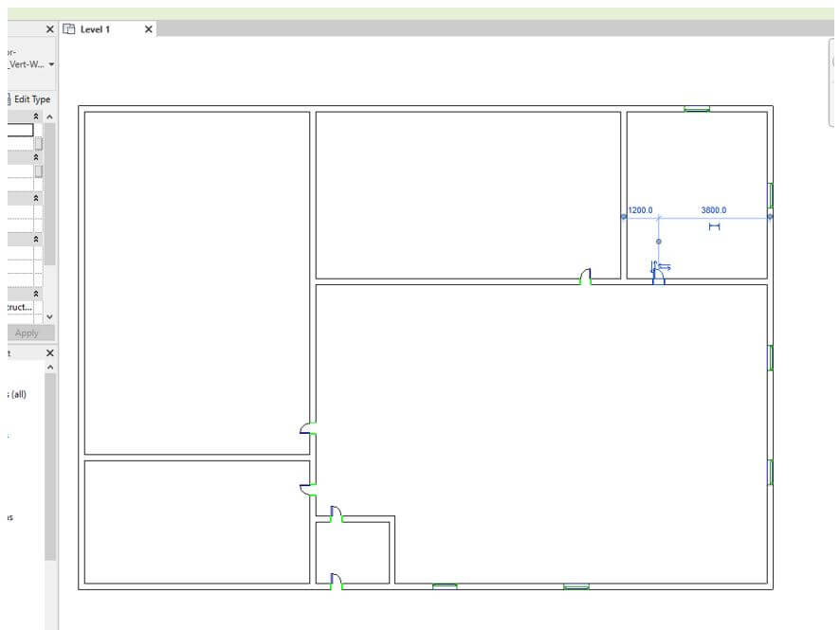The height and width of the screenshot is (630, 840).
Task: Click the flip facing control above the door
Action: point(654,261)
